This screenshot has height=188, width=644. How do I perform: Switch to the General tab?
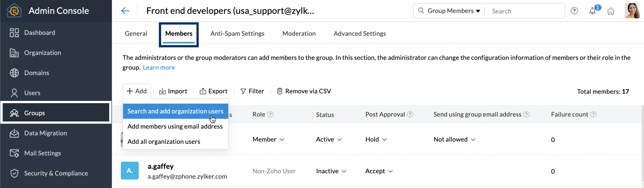136,33
